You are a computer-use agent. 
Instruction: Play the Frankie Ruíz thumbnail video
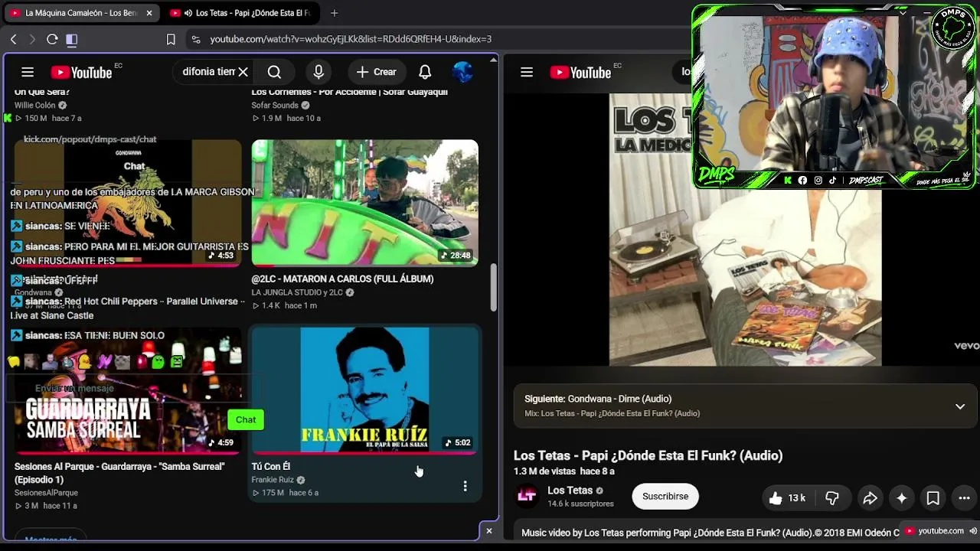[365, 390]
